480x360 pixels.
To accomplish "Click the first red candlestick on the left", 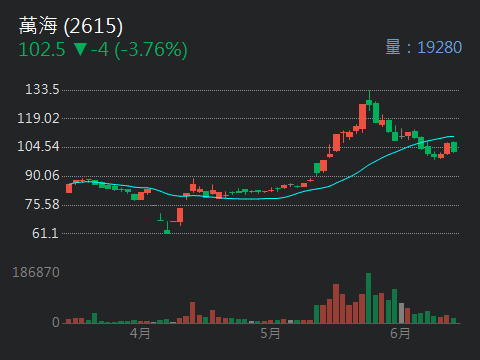I will click(69, 188).
